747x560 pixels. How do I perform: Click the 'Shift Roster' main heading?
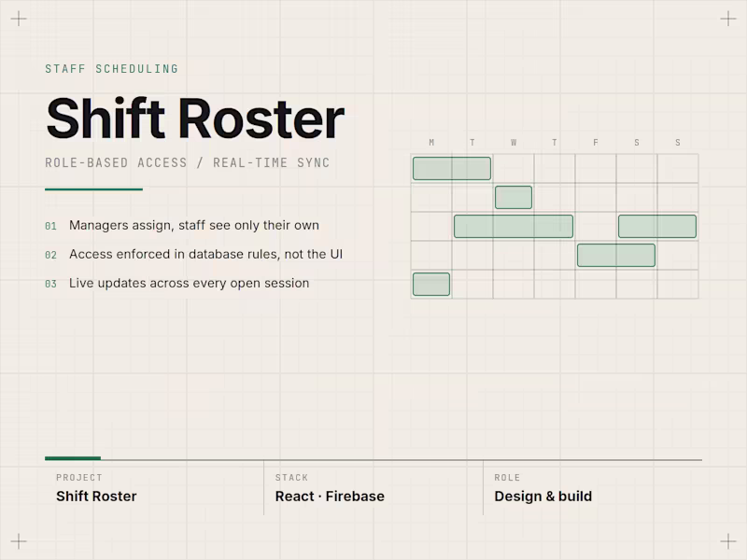pyautogui.click(x=195, y=119)
